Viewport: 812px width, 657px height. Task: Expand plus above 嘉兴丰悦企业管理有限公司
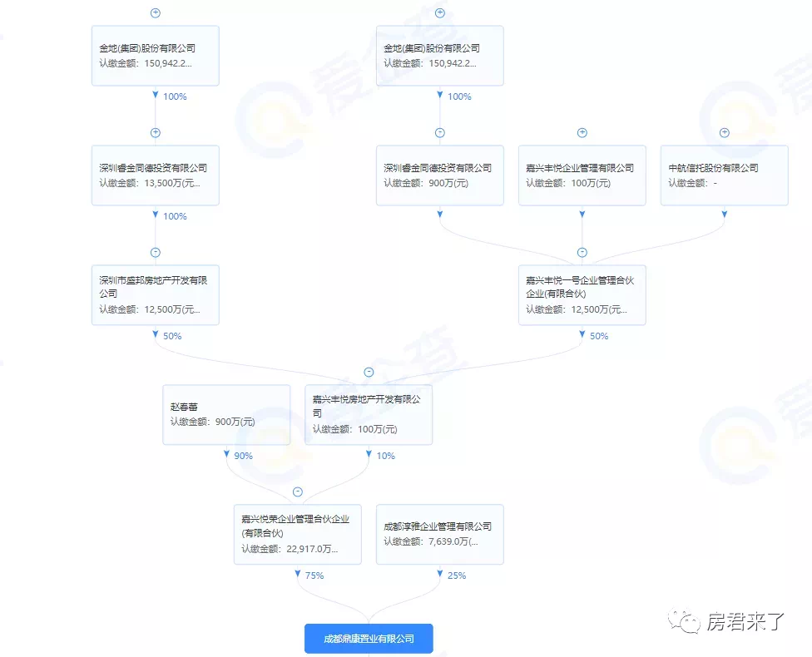tap(582, 132)
